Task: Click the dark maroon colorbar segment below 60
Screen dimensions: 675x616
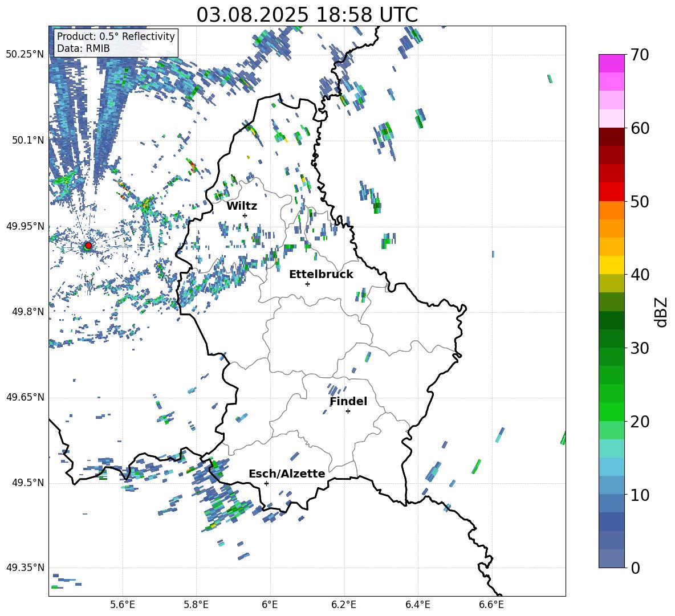Action: pyautogui.click(x=612, y=137)
